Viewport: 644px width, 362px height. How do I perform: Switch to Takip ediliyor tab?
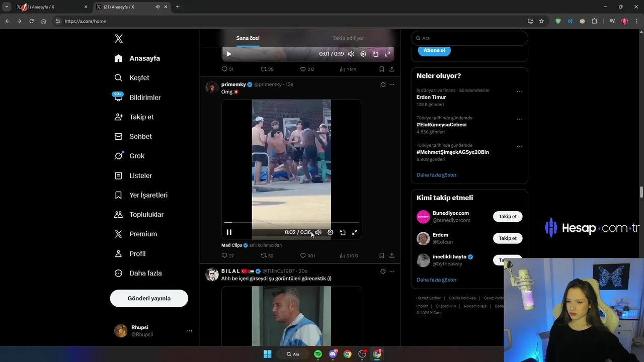(348, 38)
